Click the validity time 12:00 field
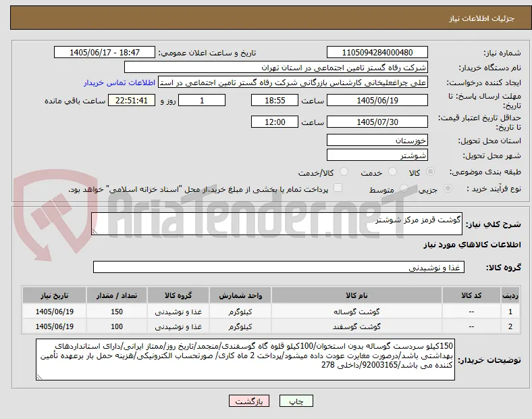532x419 pixels. point(275,122)
